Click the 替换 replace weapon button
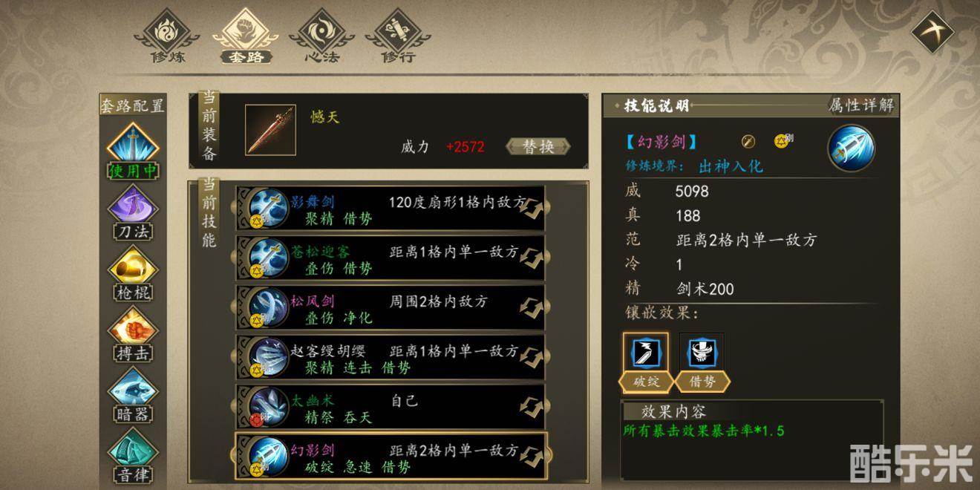Image resolution: width=980 pixels, height=490 pixels. coord(539,146)
